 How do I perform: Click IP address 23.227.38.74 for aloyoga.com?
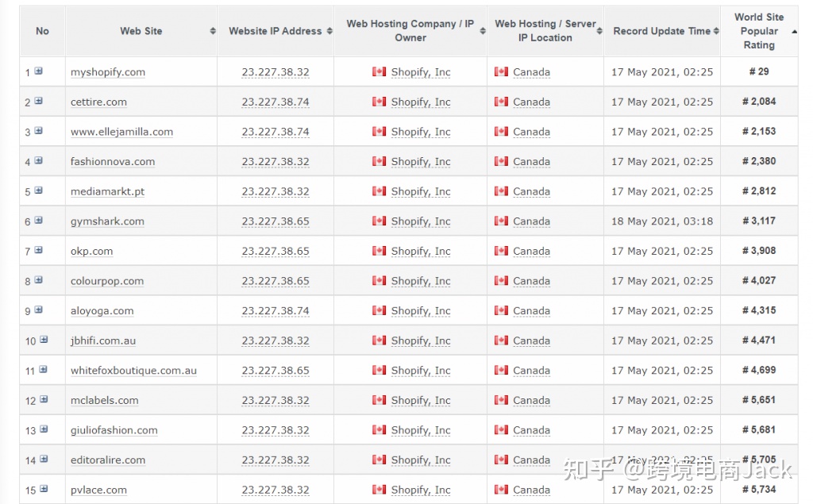[275, 310]
